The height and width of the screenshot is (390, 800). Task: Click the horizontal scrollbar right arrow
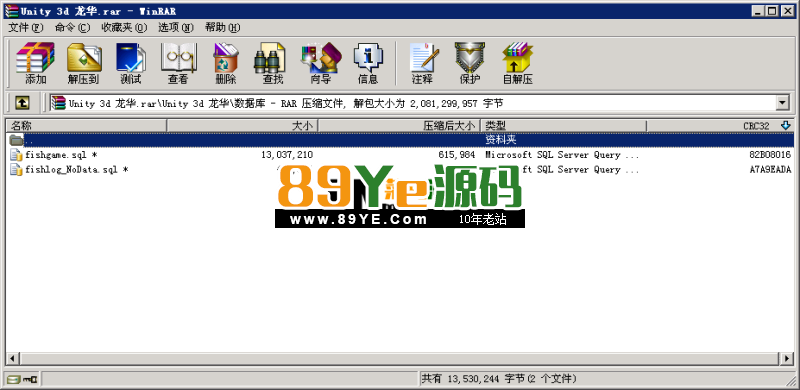point(787,358)
